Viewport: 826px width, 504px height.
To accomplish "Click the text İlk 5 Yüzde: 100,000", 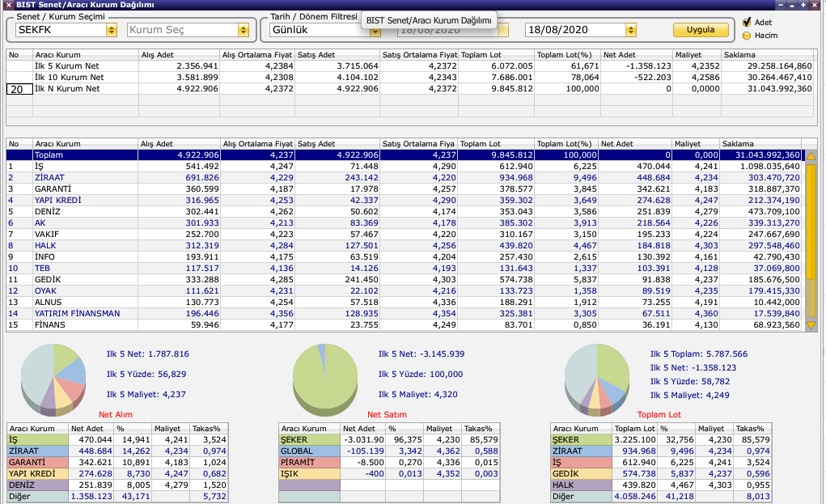I will [421, 375].
